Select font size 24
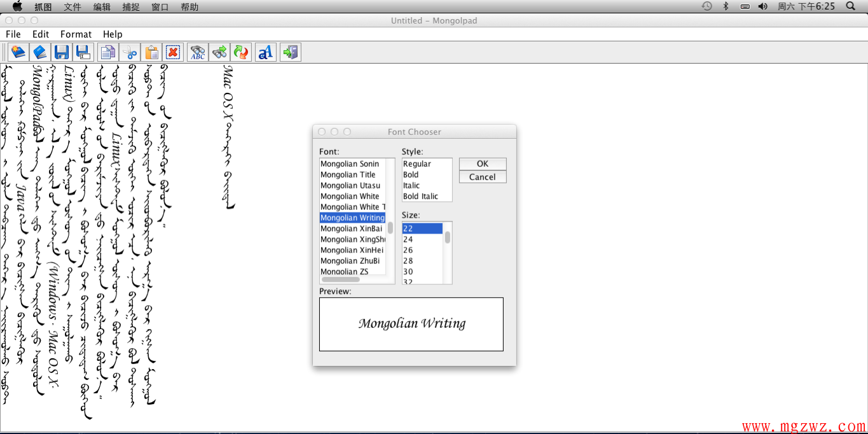868x434 pixels. tap(422, 239)
